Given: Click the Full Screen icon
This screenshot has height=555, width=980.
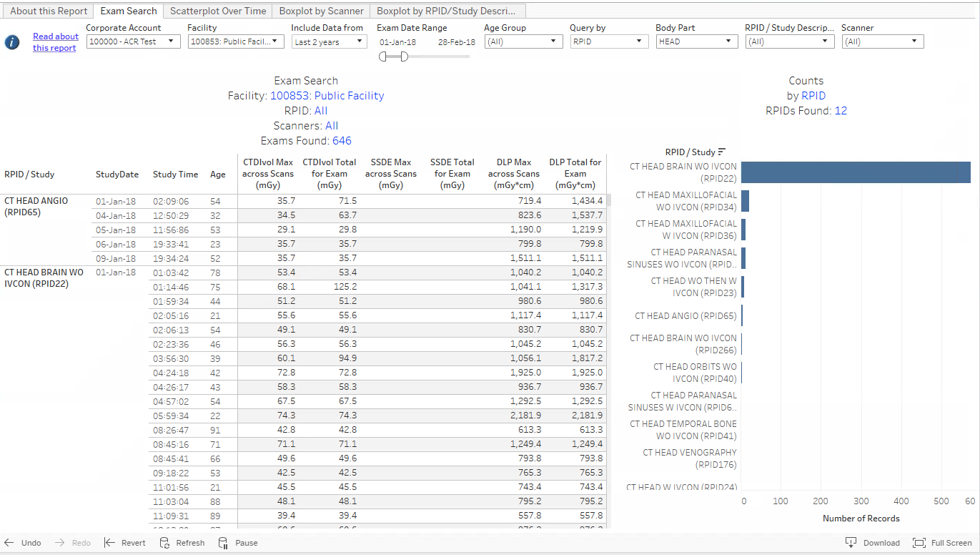Looking at the screenshot, I should [919, 543].
